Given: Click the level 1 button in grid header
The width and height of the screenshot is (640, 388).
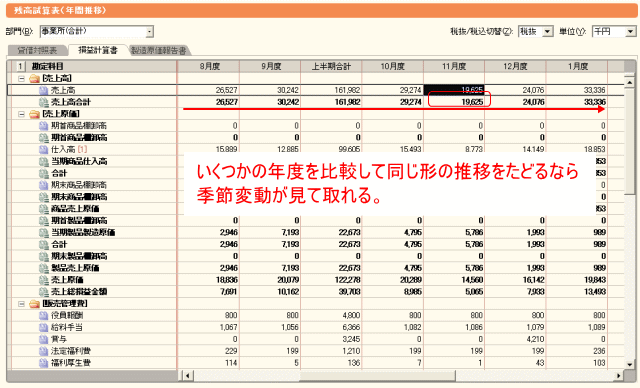Looking at the screenshot, I should (x=20, y=66).
